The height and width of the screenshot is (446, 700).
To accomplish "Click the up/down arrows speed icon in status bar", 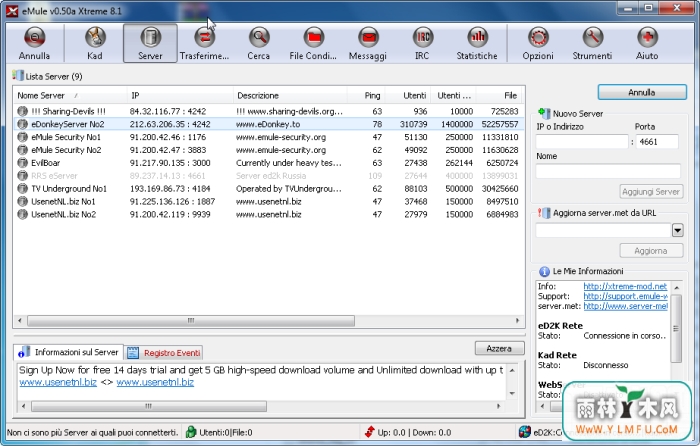I will [x=370, y=432].
